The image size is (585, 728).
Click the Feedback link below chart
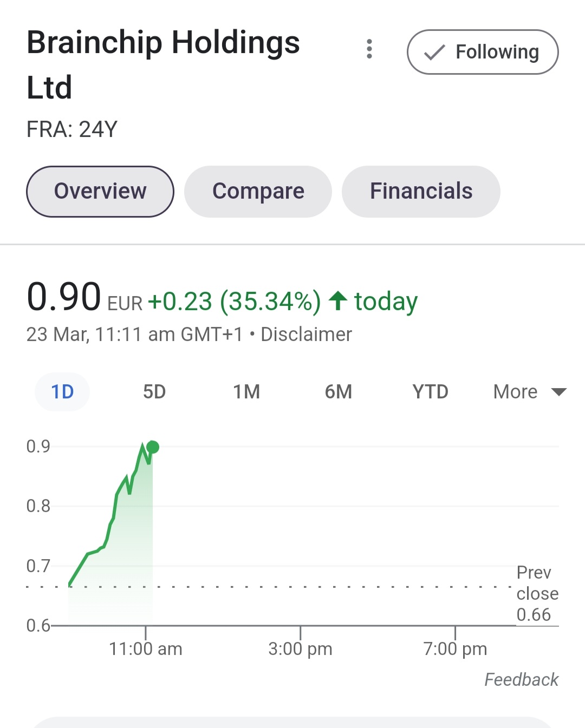(521, 680)
